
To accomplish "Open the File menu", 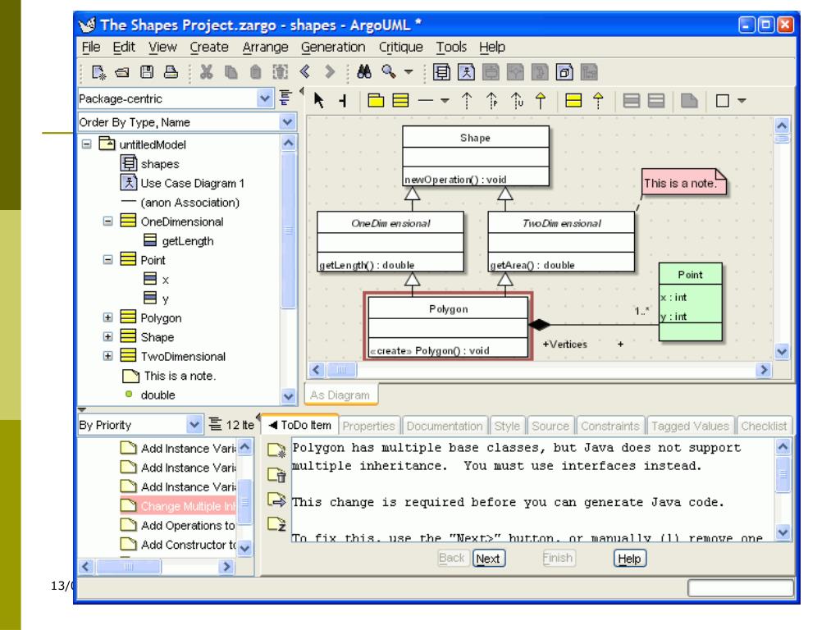I will click(x=91, y=47).
